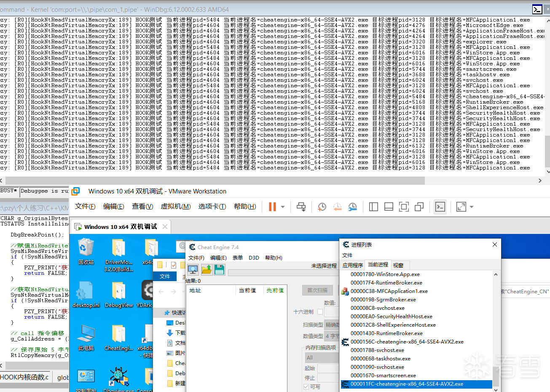Take a VM snapshot with the clock-plus icon
Screen dimensions: 550x392
coord(322,207)
